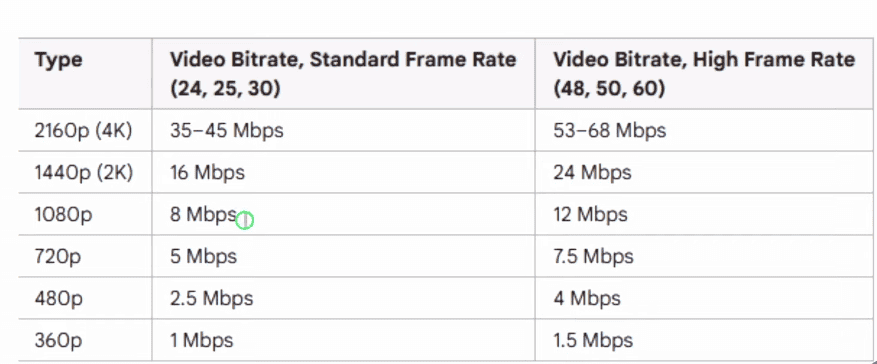Click the 4 Mbps cell

(x=587, y=299)
